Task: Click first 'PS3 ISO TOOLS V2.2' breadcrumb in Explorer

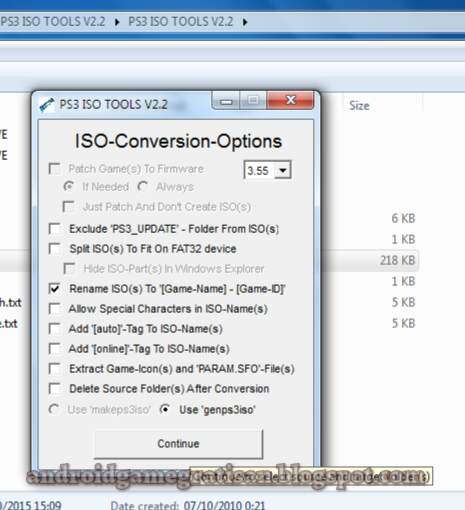Action: pos(53,22)
